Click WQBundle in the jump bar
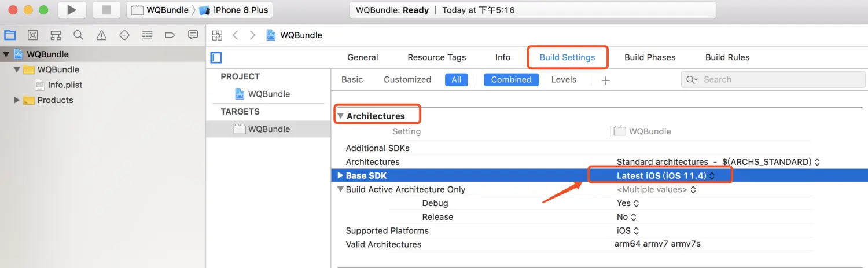This screenshot has width=868, height=268. click(301, 35)
